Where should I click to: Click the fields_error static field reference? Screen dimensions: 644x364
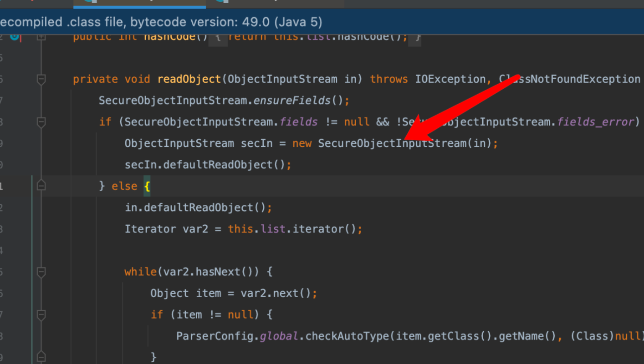(595, 122)
